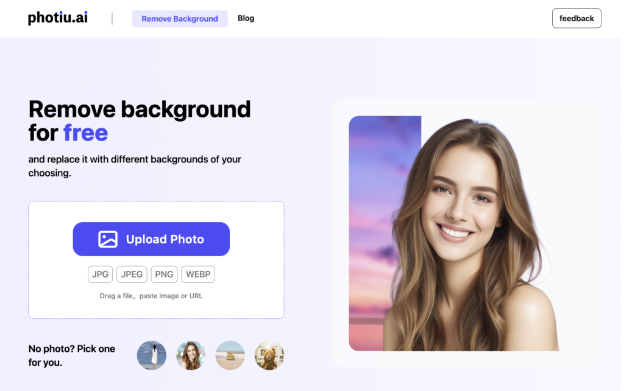Click the 'Drag a file, paste image or URL' text
This screenshot has width=644, height=391.
click(x=151, y=296)
